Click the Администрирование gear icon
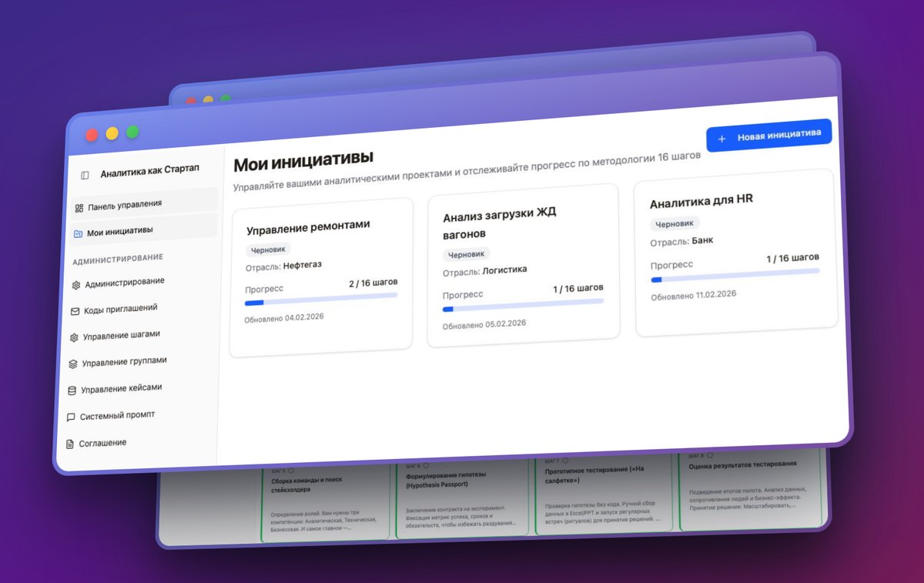 tap(76, 285)
